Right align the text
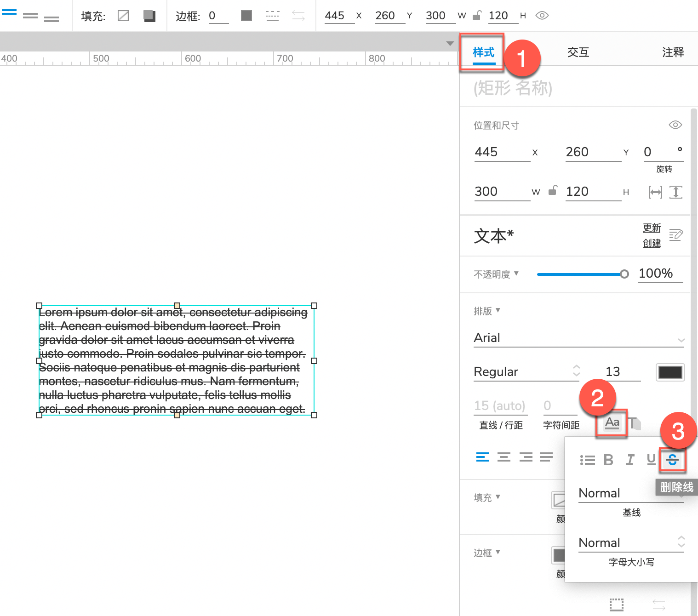The height and width of the screenshot is (616, 698). click(x=526, y=457)
